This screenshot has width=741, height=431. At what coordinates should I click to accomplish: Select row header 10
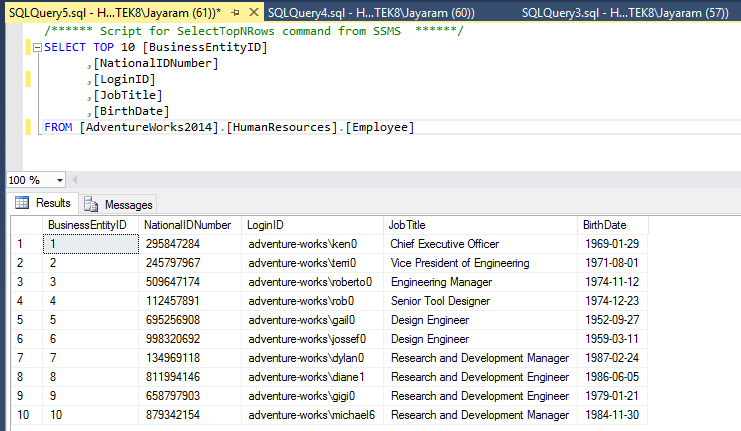pyautogui.click(x=27, y=415)
